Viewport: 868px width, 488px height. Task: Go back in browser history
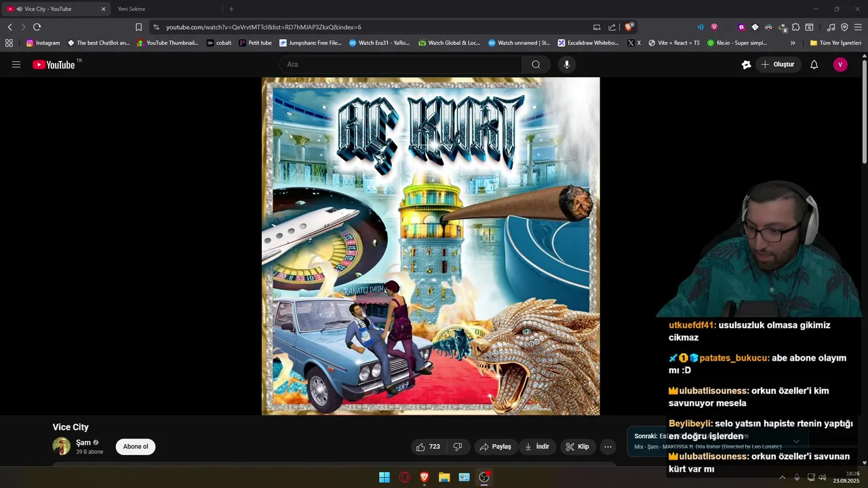coord(9,27)
